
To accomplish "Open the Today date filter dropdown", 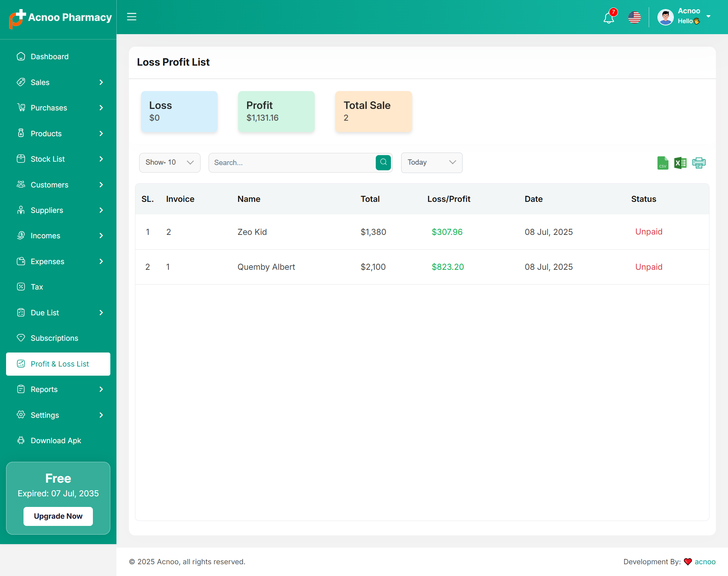I will (x=431, y=162).
